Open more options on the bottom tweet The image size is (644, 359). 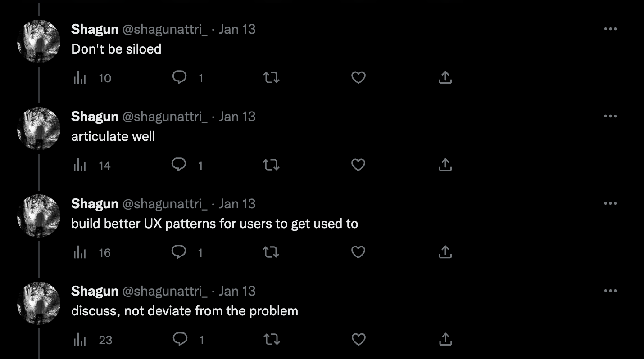[x=611, y=291]
